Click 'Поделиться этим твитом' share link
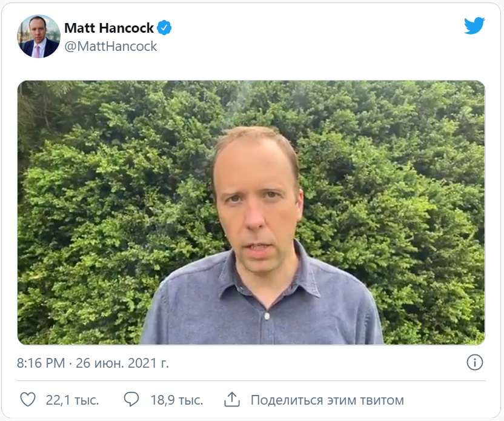The height and width of the screenshot is (421, 504). pos(327,400)
